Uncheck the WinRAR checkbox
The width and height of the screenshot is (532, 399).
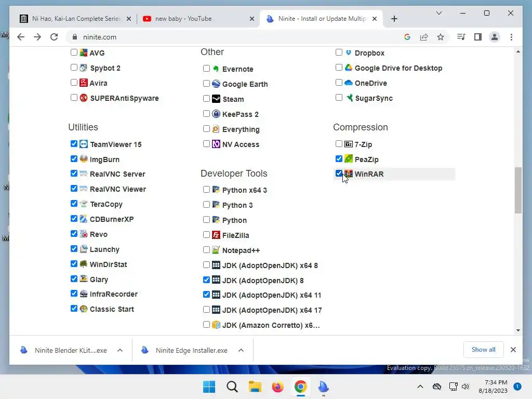click(339, 174)
